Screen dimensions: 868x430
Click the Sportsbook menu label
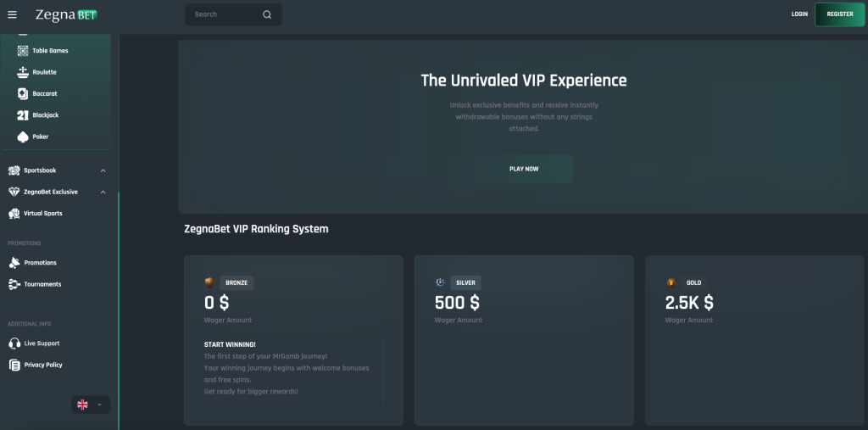point(40,170)
